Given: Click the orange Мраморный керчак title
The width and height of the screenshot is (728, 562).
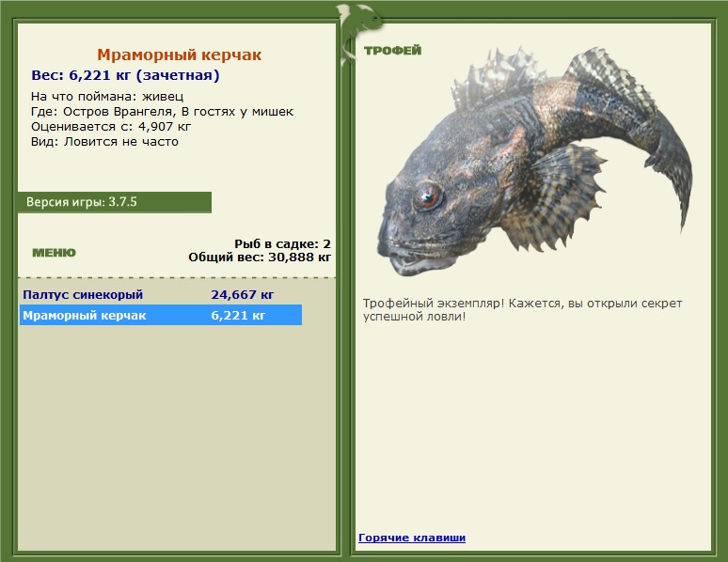Looking at the screenshot, I should coord(179,55).
